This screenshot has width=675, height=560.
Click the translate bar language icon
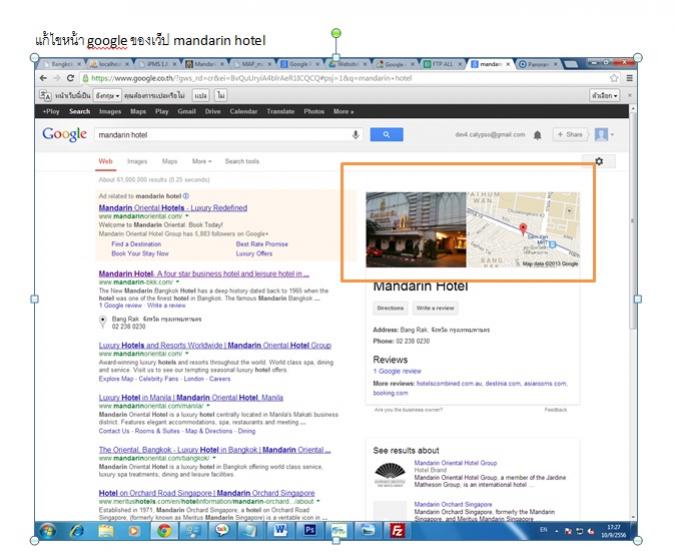point(45,96)
